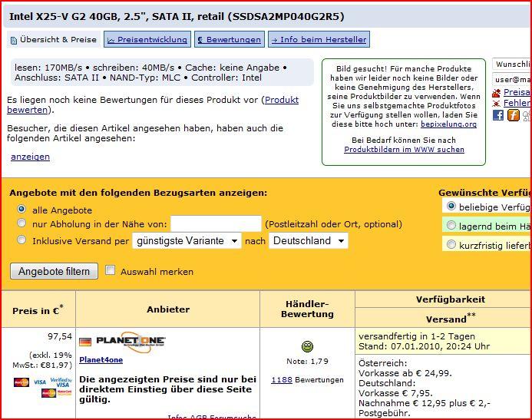Click the green smiley rating icon
The image size is (532, 420).
[x=307, y=346]
